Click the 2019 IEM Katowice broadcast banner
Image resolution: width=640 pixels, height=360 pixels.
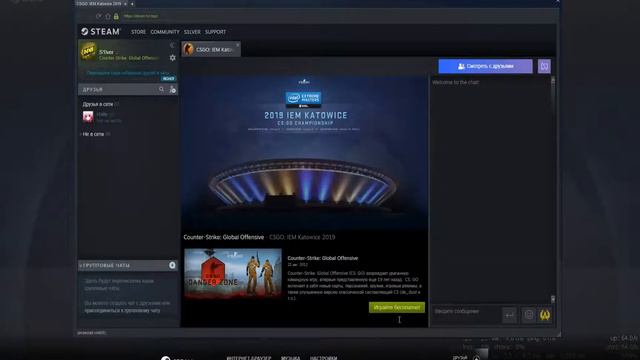pyautogui.click(x=304, y=153)
